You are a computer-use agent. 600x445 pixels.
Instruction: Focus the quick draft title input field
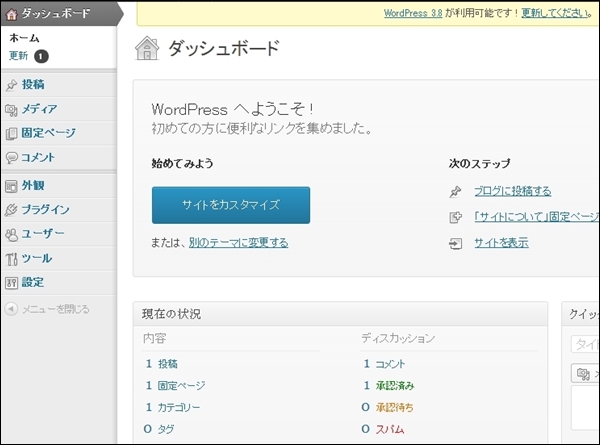[585, 344]
